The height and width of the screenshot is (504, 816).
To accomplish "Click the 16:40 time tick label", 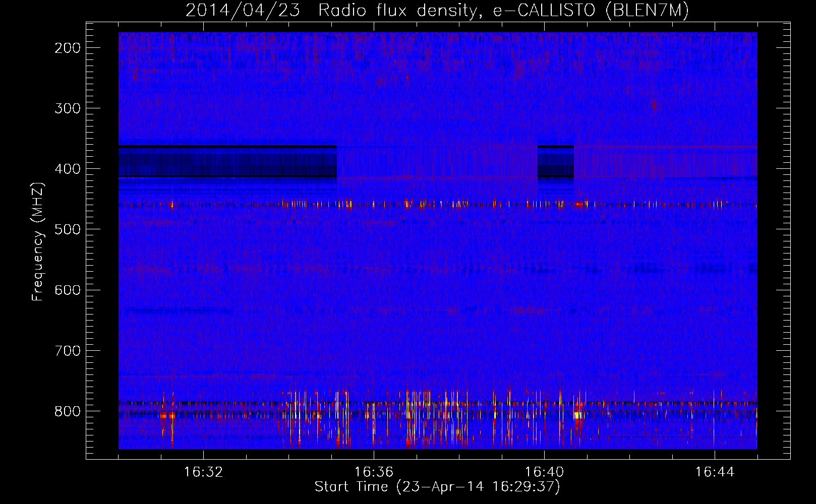I will [x=545, y=472].
